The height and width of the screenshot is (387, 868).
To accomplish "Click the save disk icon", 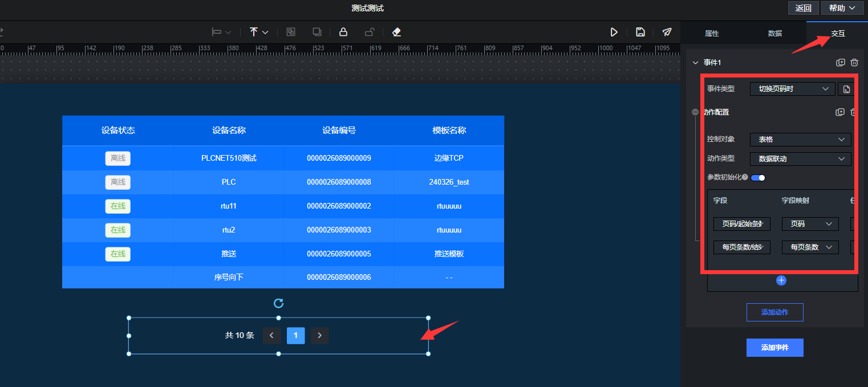I will [x=640, y=32].
